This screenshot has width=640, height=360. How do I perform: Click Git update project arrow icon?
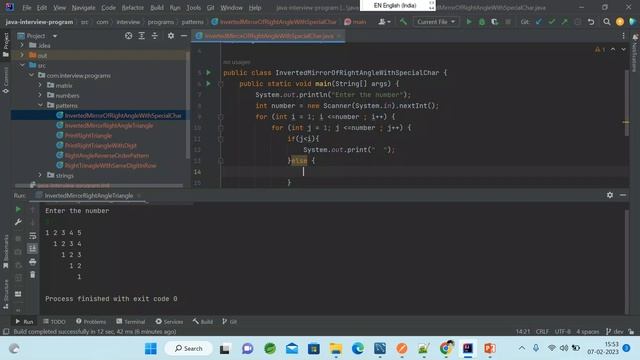pos(539,22)
